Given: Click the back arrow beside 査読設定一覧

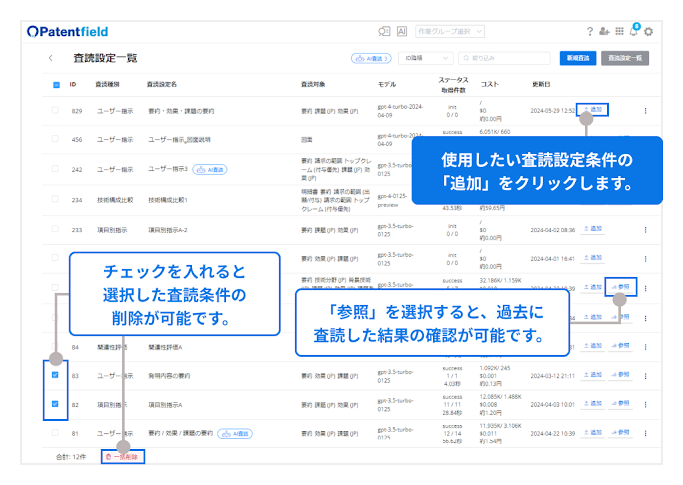Looking at the screenshot, I should click(x=51, y=59).
